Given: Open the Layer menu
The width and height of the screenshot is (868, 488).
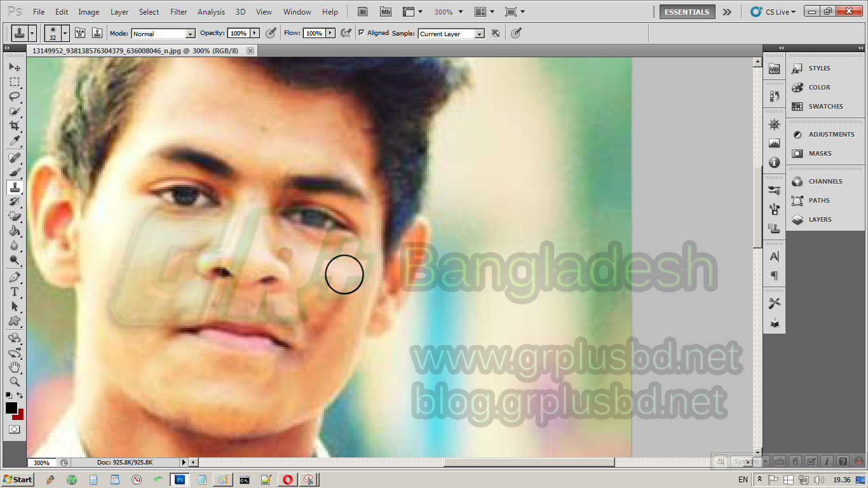Looking at the screenshot, I should coord(119,11).
